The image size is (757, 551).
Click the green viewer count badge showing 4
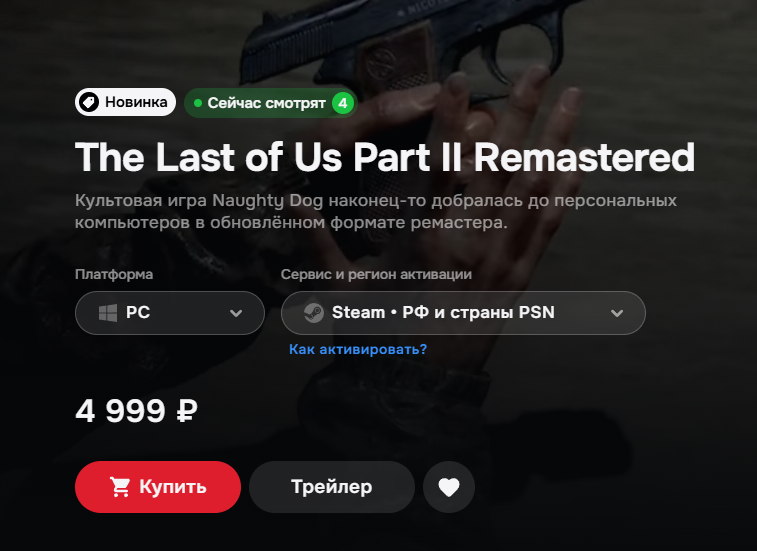[343, 103]
